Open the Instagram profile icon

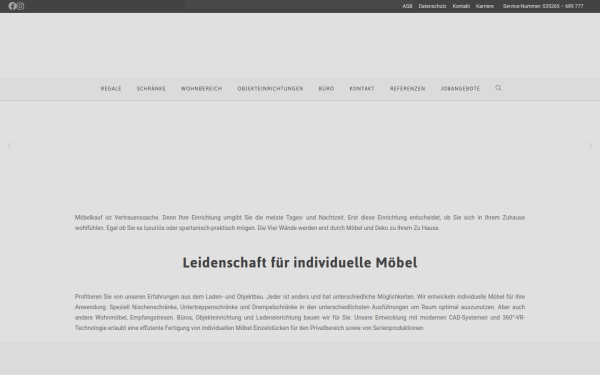coord(20,6)
